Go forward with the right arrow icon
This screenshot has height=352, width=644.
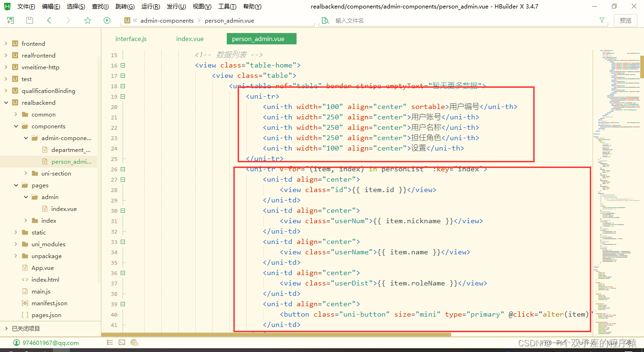[68, 20]
